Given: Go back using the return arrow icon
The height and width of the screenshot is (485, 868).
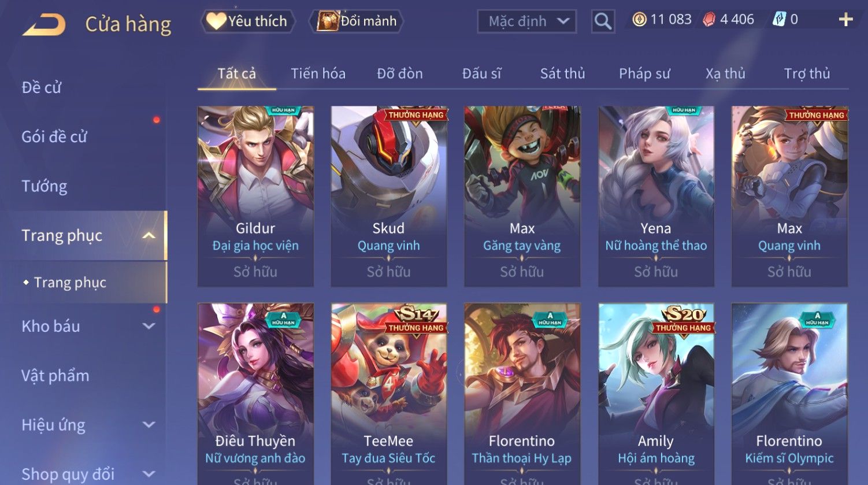Looking at the screenshot, I should point(44,24).
